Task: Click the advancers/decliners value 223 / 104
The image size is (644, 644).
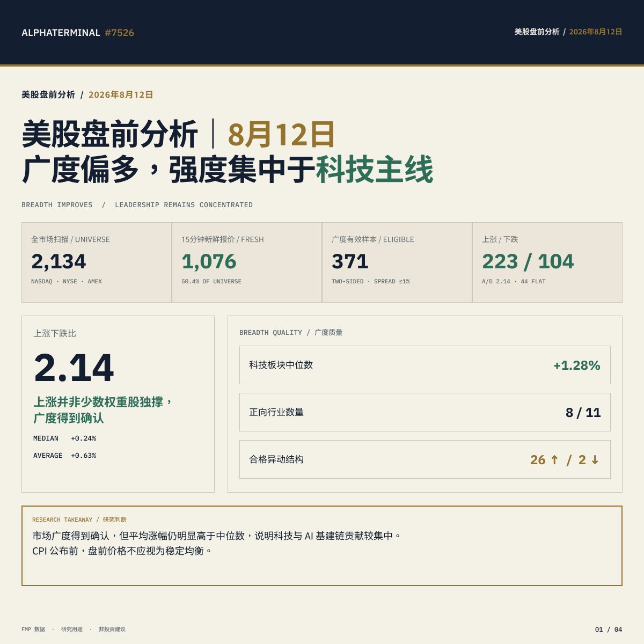Action: click(x=528, y=261)
